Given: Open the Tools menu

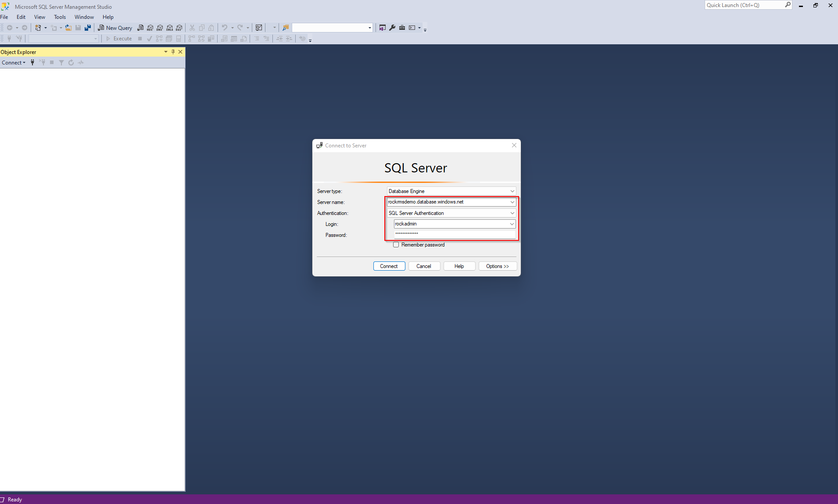Looking at the screenshot, I should 60,17.
